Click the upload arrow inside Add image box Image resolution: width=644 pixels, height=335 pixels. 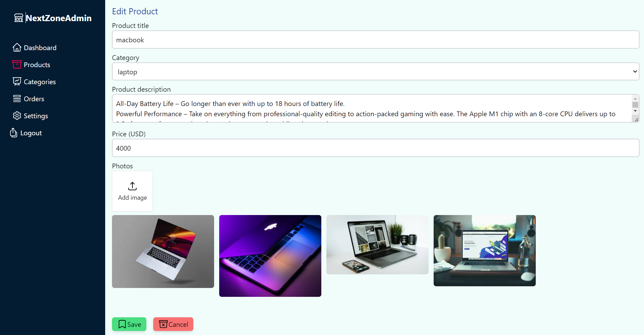tap(132, 186)
